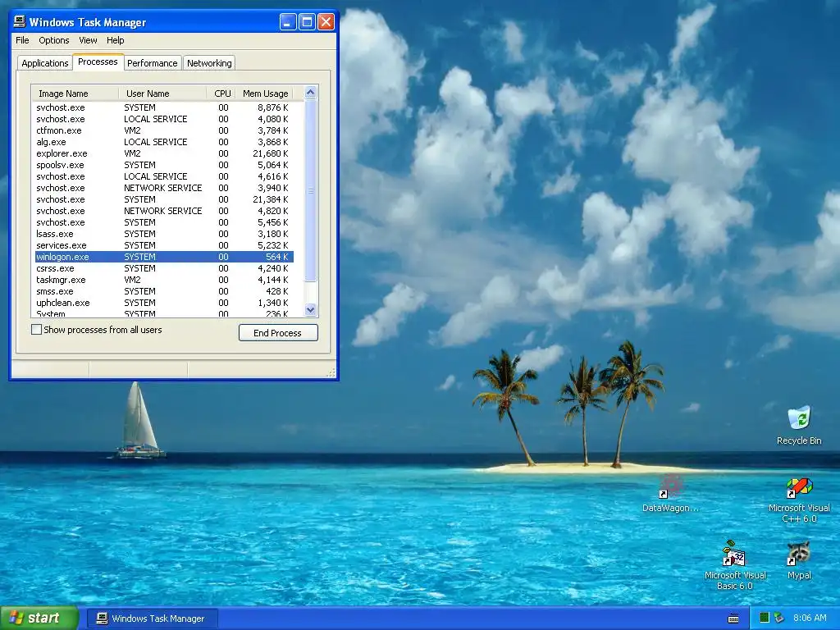Select the explorer.exe process row
840x630 pixels.
tap(164, 153)
